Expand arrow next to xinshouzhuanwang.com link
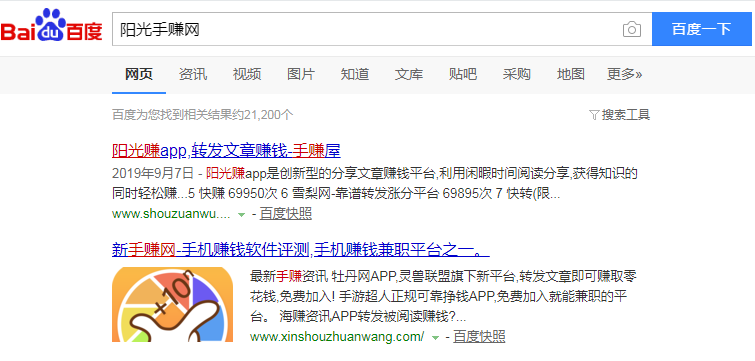 pos(435,337)
